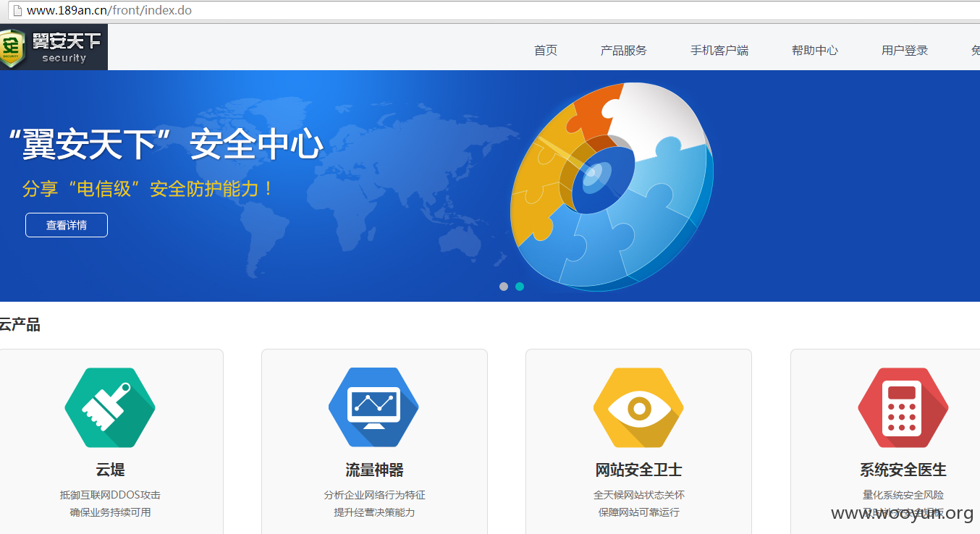Screen dimensions: 980x534
Task: Open the 用户登录 menu item
Action: click(x=905, y=50)
